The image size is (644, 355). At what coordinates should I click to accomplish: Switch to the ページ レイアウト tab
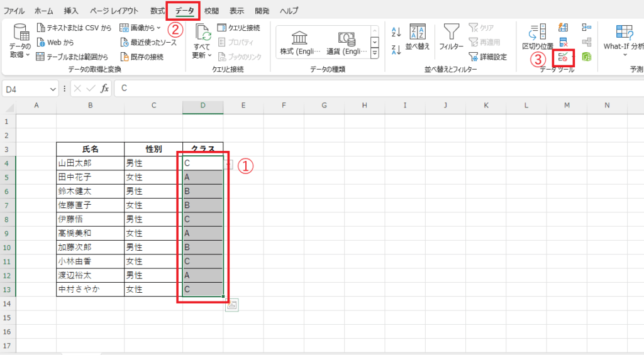114,11
